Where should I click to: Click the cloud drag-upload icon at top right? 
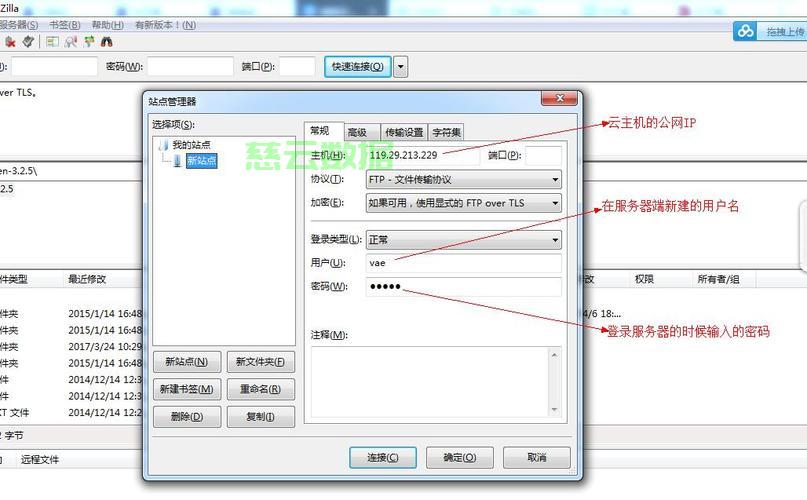pos(746,31)
